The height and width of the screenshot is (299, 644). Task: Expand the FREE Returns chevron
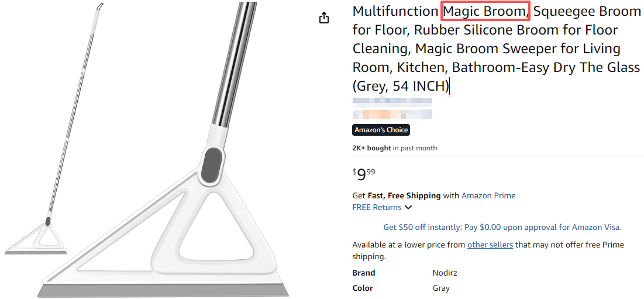(x=408, y=207)
